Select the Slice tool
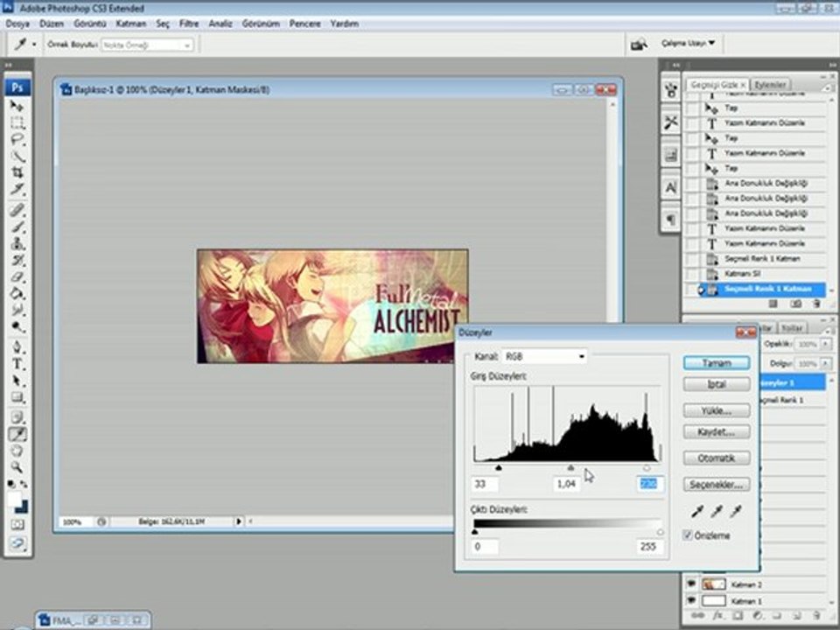The image size is (840, 630). point(17,189)
